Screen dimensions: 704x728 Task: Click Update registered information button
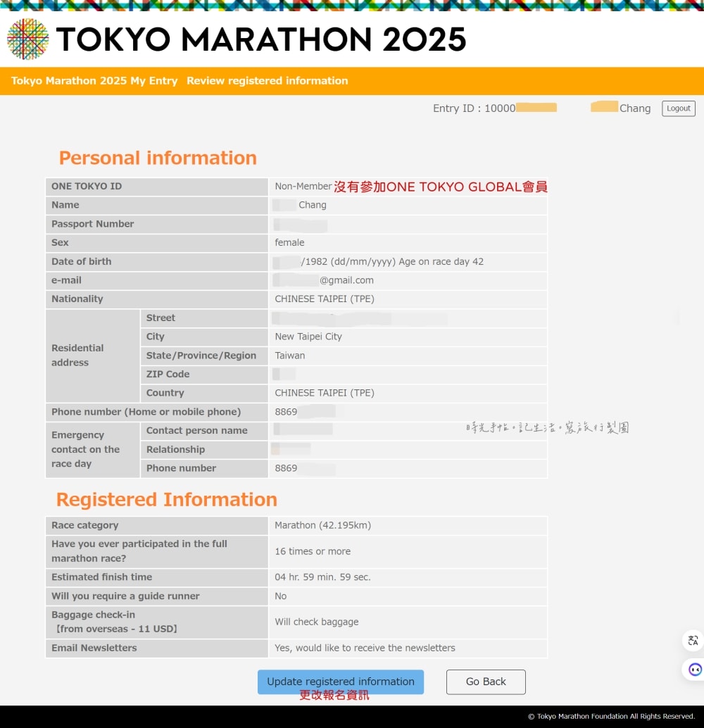pos(341,682)
